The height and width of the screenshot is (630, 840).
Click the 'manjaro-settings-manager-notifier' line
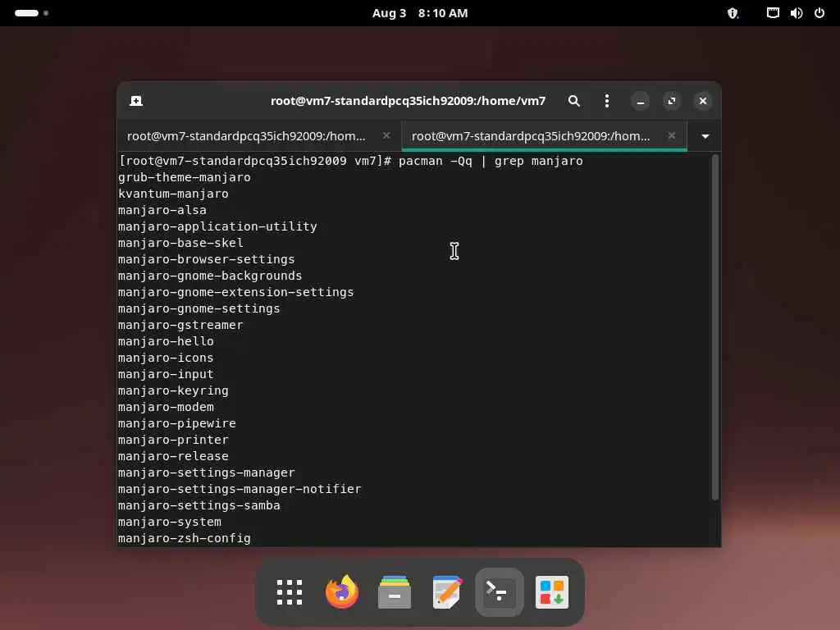coord(240,489)
